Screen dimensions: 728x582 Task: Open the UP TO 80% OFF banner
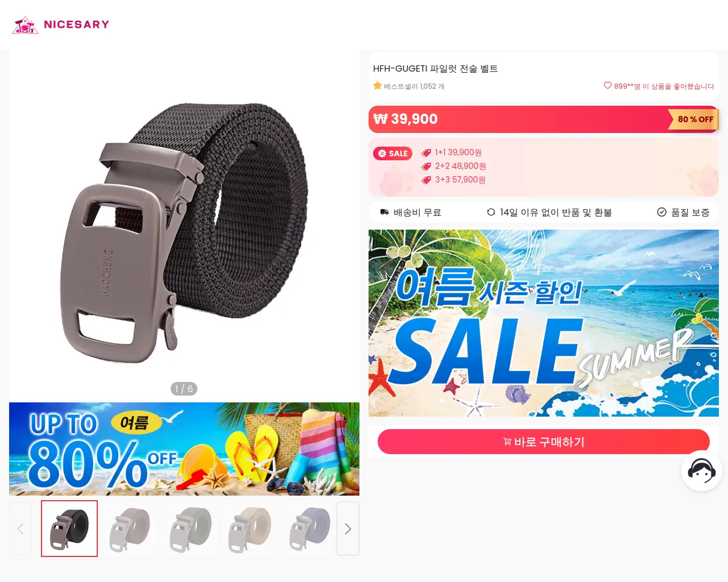click(x=184, y=449)
